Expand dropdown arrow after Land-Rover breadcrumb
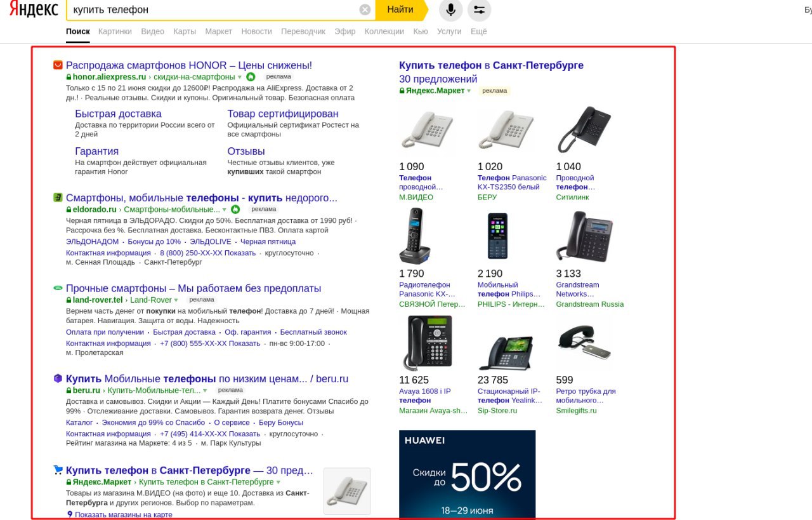The width and height of the screenshot is (812, 520). pos(176,300)
